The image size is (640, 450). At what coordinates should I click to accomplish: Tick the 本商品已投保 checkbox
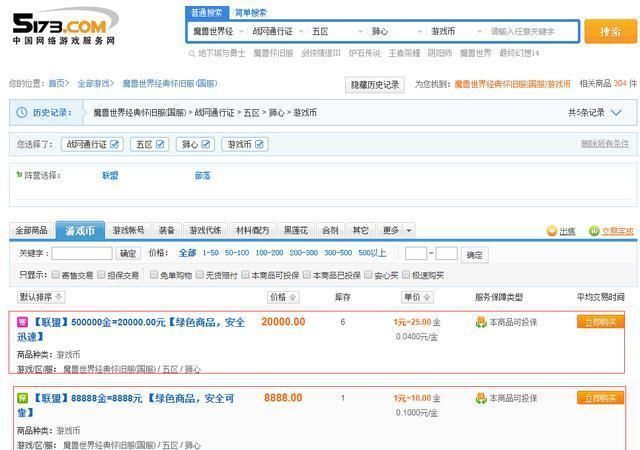(307, 274)
